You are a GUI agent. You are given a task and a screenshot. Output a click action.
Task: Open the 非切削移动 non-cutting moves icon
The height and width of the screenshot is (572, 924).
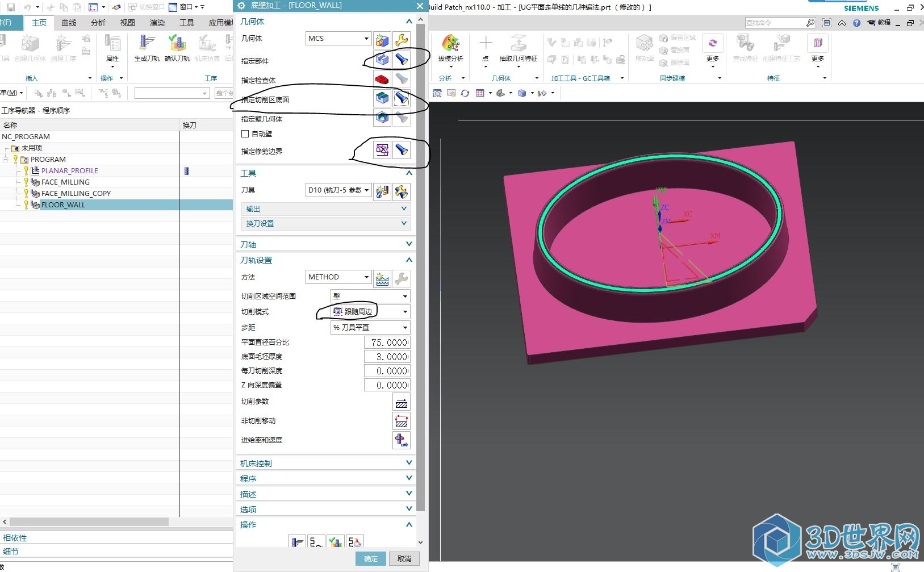coord(401,421)
